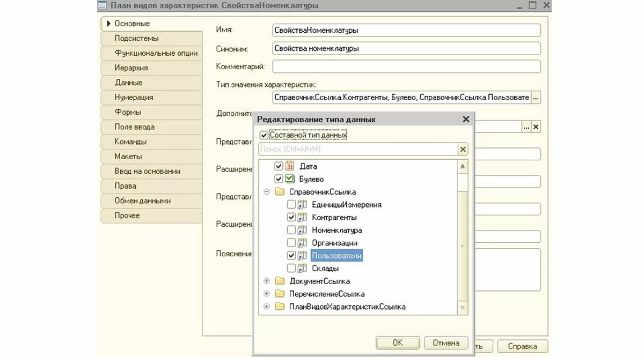The height and width of the screenshot is (357, 644).
Task: Click the СправочникСсылка folder icon
Action: pyautogui.click(x=279, y=192)
